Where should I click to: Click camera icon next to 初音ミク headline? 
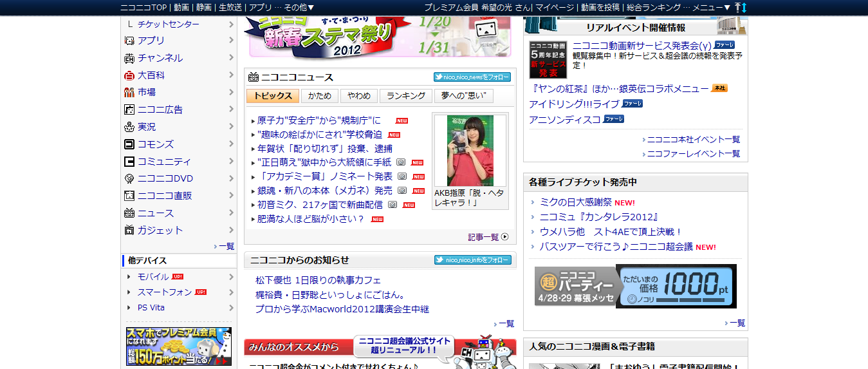click(392, 205)
